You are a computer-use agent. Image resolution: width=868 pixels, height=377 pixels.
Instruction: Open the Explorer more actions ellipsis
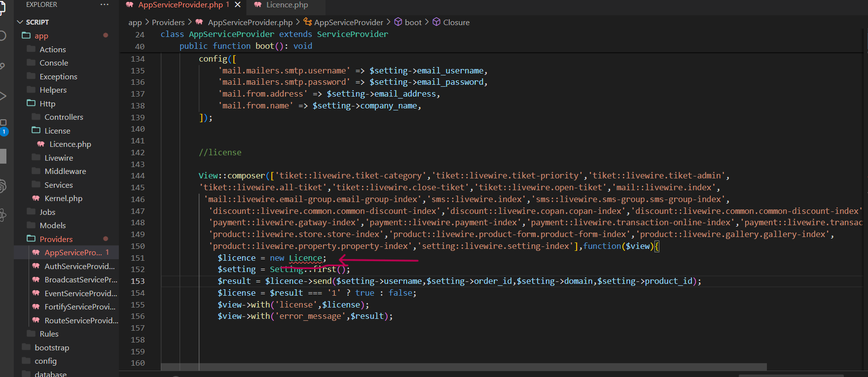(104, 4)
